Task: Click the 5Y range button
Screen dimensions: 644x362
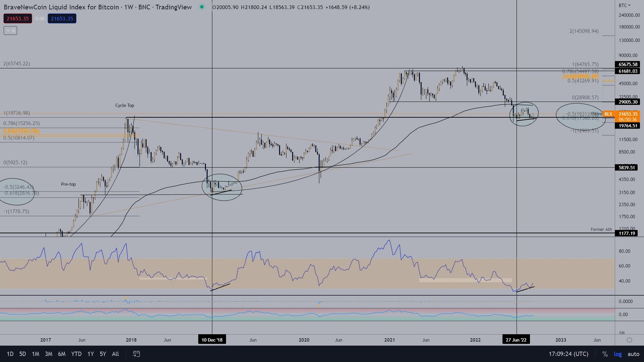Action: [x=103, y=354]
